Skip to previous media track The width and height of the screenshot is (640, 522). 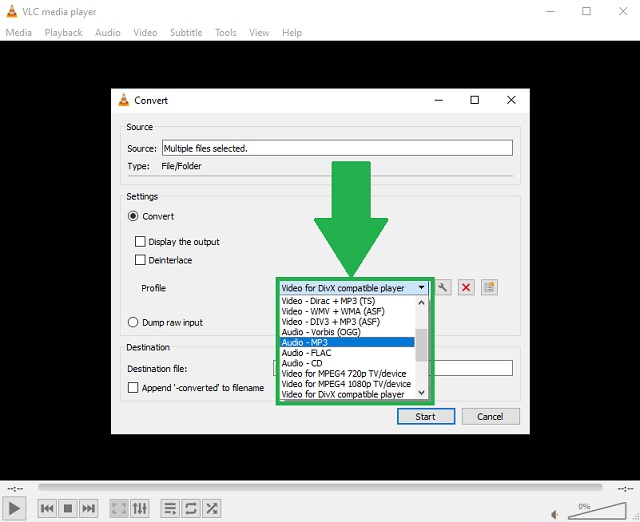pos(47,508)
